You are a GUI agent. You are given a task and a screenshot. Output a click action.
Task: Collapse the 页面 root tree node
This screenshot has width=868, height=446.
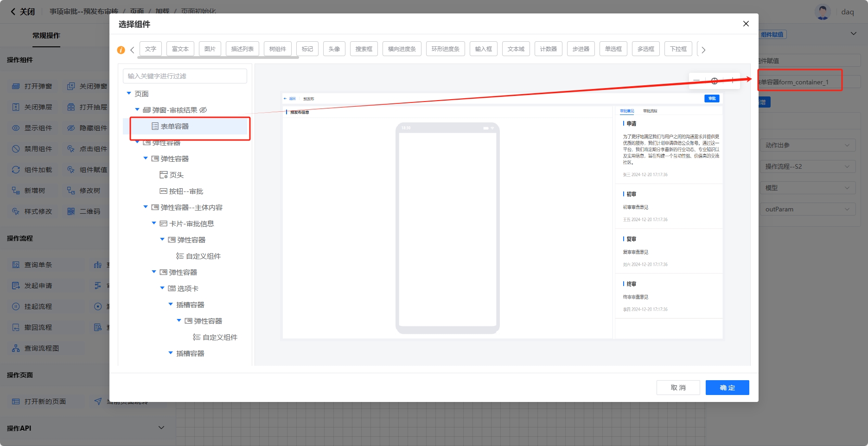click(129, 94)
